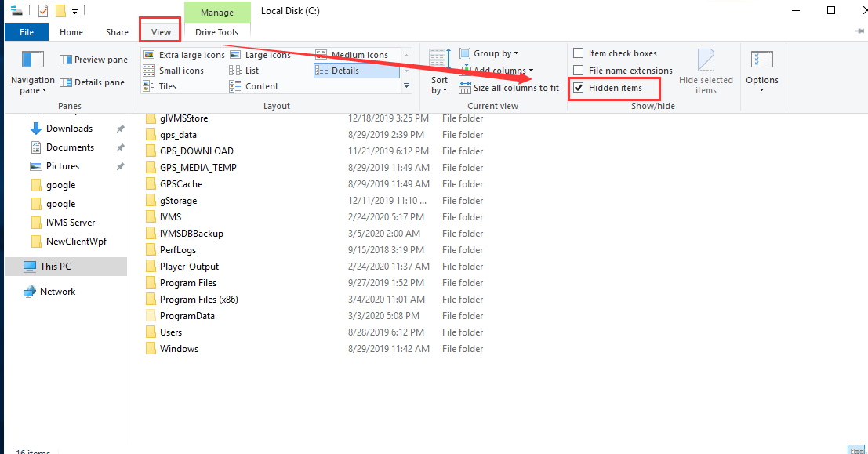Open the Drive Tools tab
Viewport: 868px width, 454px height.
[x=216, y=32]
